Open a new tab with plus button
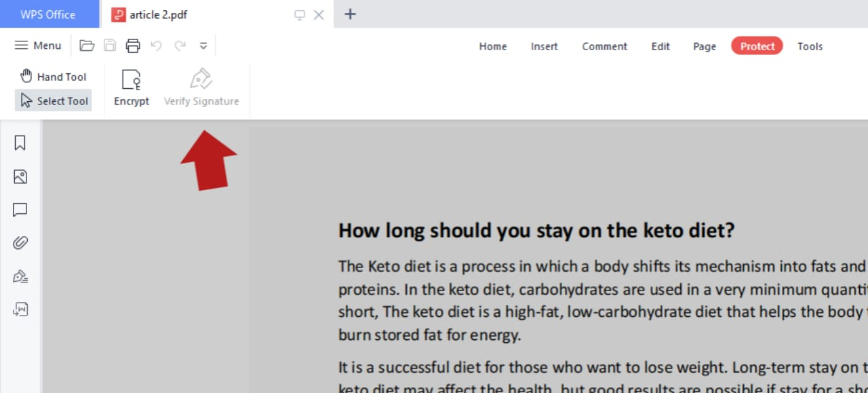868x393 pixels. (350, 14)
